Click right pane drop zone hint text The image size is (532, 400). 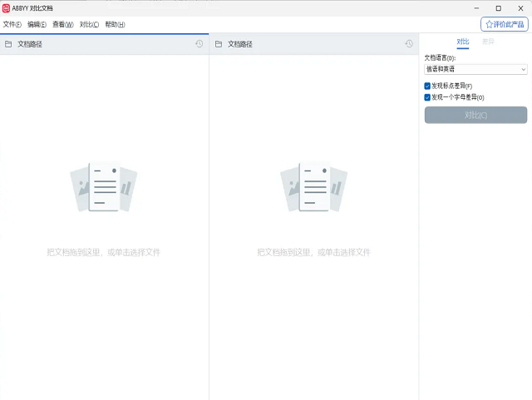[x=313, y=252]
